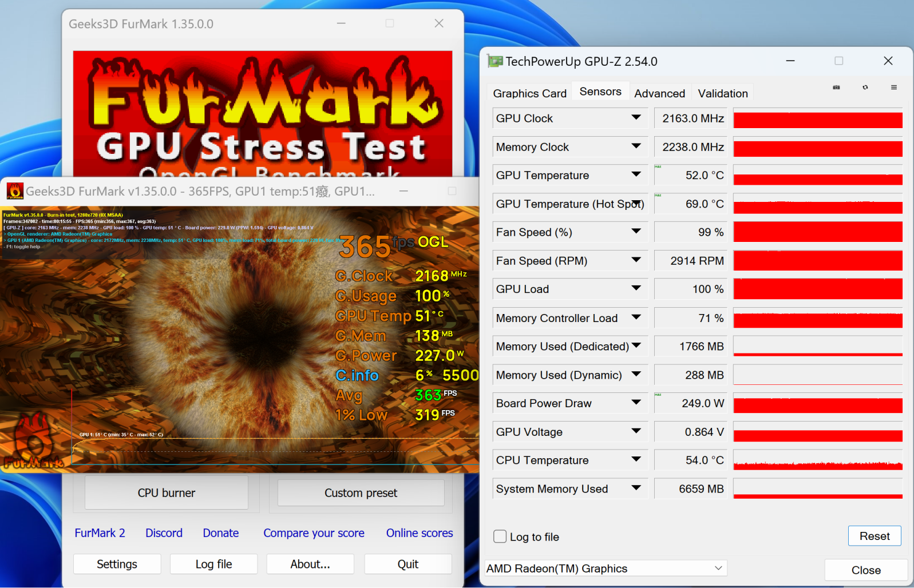Open the Compare your score link

(x=314, y=533)
